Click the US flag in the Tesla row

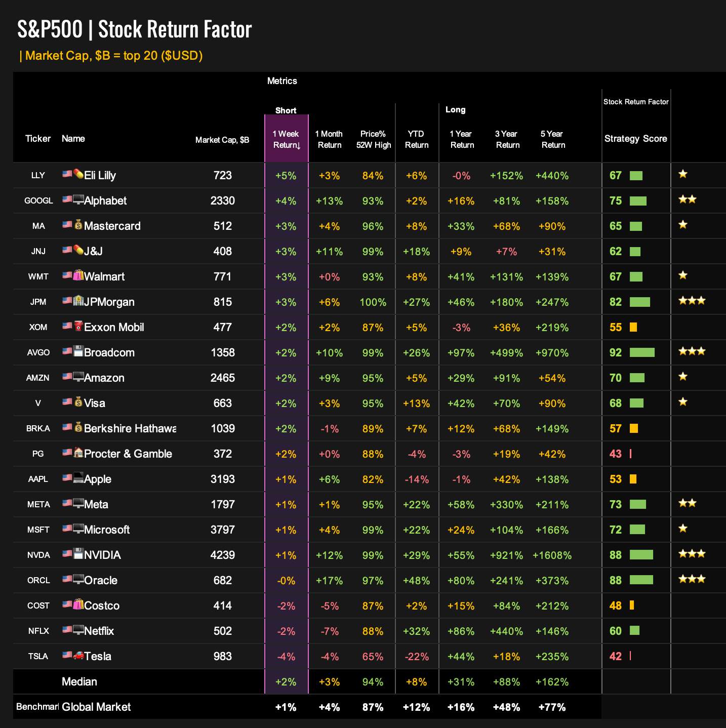pyautogui.click(x=67, y=655)
